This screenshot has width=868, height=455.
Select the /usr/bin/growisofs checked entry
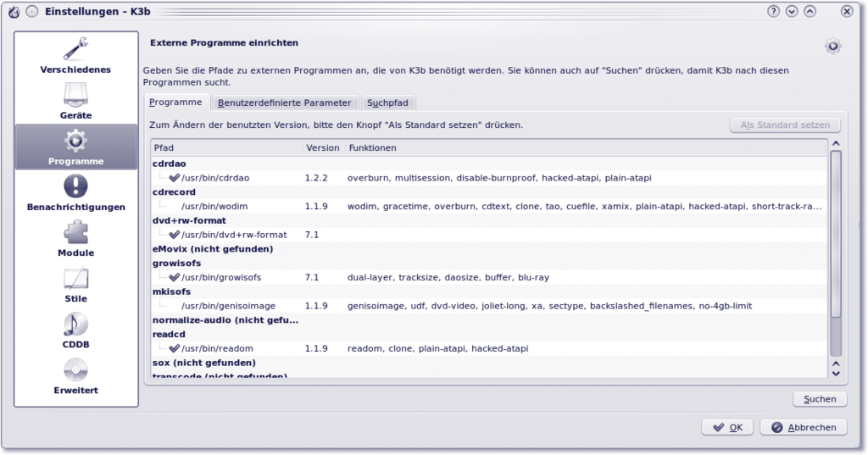[x=219, y=277]
